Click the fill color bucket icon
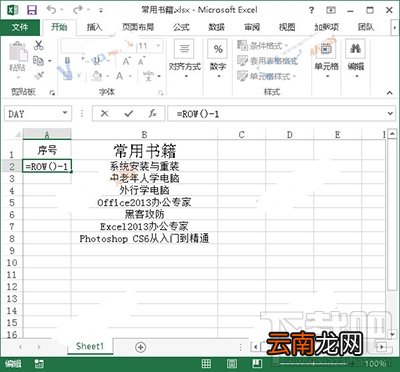Viewport: 400px width, 372px height. (97, 76)
